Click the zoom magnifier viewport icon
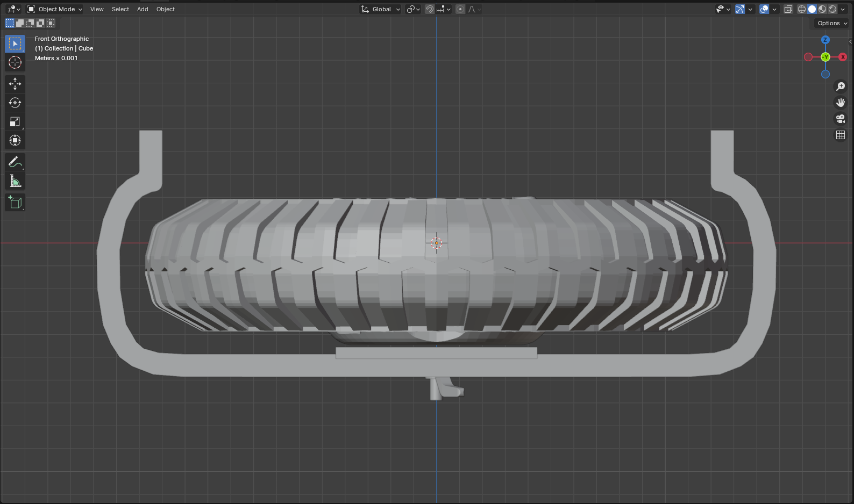The image size is (854, 504). tap(841, 87)
